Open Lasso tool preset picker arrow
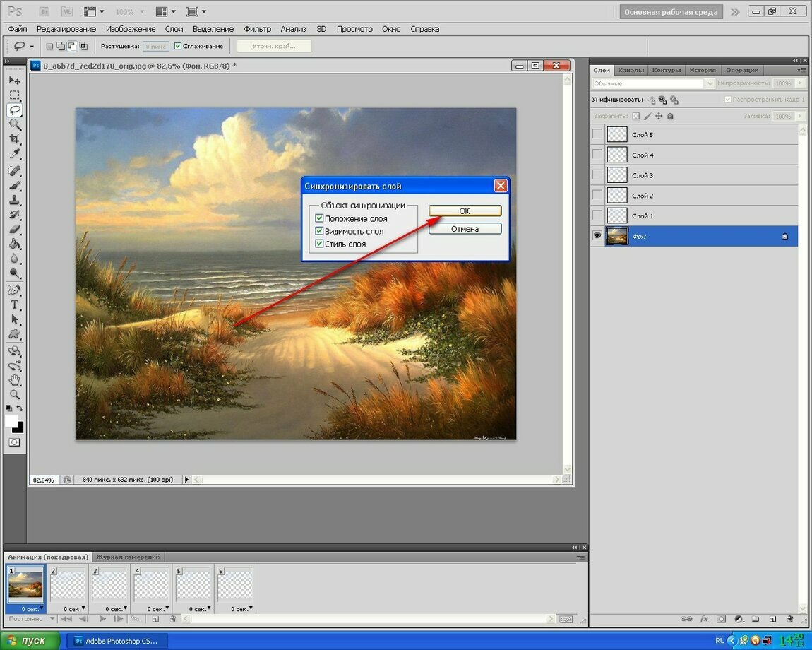The height and width of the screenshot is (650, 812). point(32,47)
